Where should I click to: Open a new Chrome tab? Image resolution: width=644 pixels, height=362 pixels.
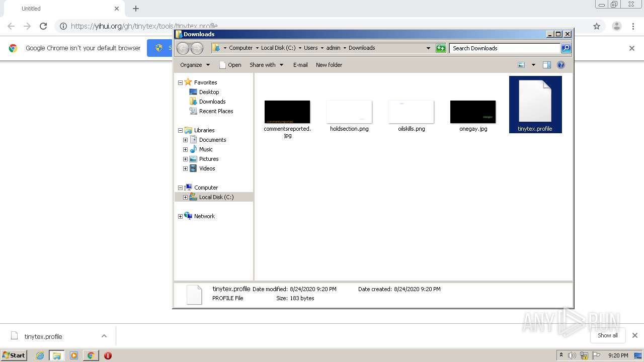(x=136, y=9)
